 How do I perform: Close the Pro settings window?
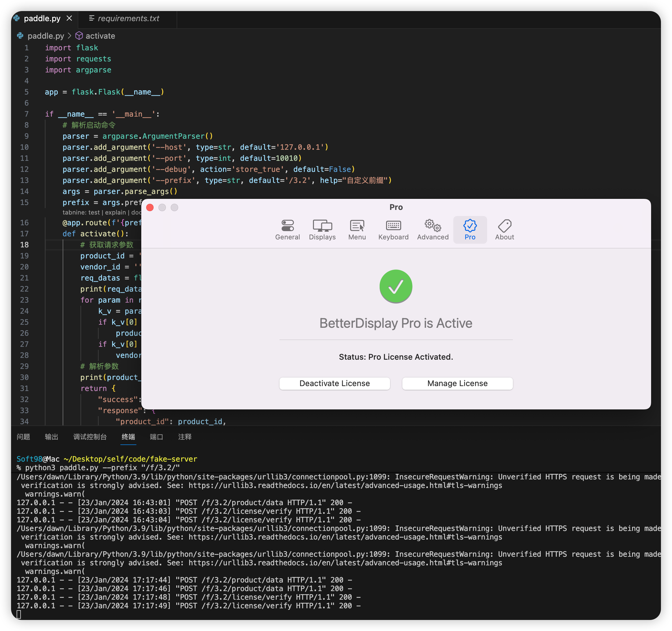tap(150, 207)
